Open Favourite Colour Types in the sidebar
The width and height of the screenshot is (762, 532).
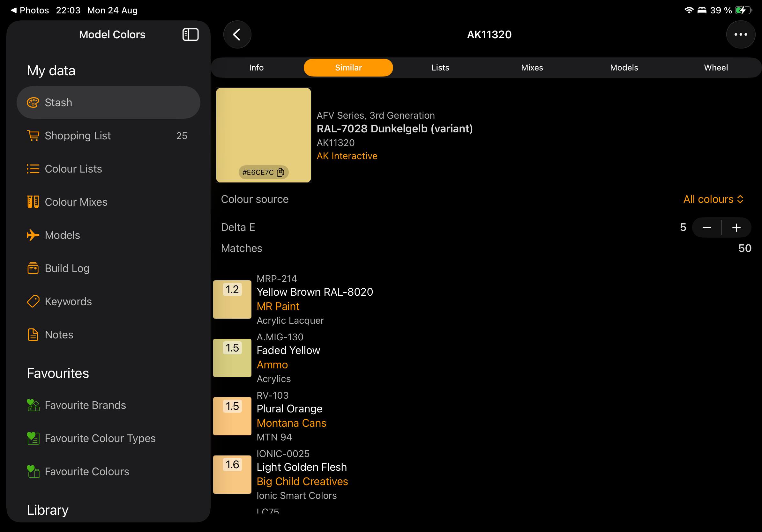click(x=108, y=438)
